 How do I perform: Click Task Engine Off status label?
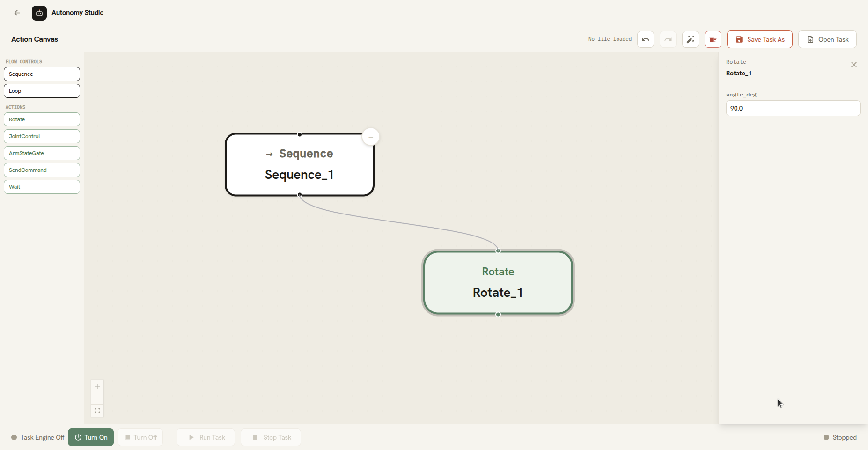[x=37, y=437]
